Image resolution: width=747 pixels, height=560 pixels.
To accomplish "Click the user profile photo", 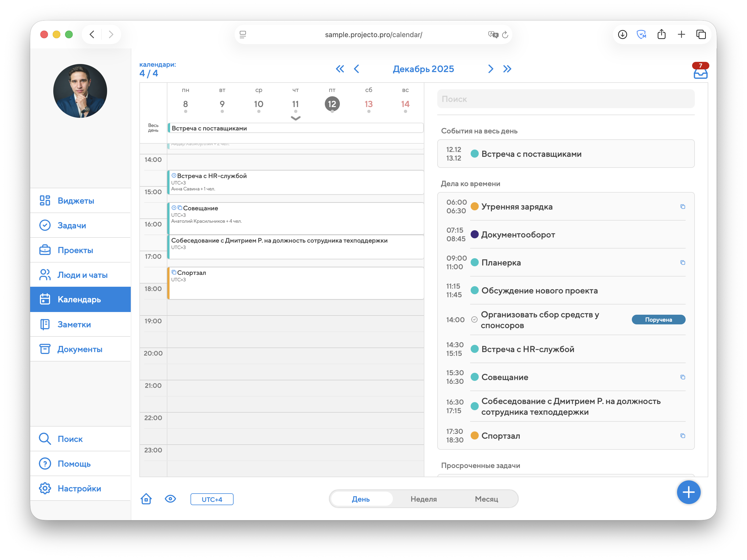I will (80, 91).
